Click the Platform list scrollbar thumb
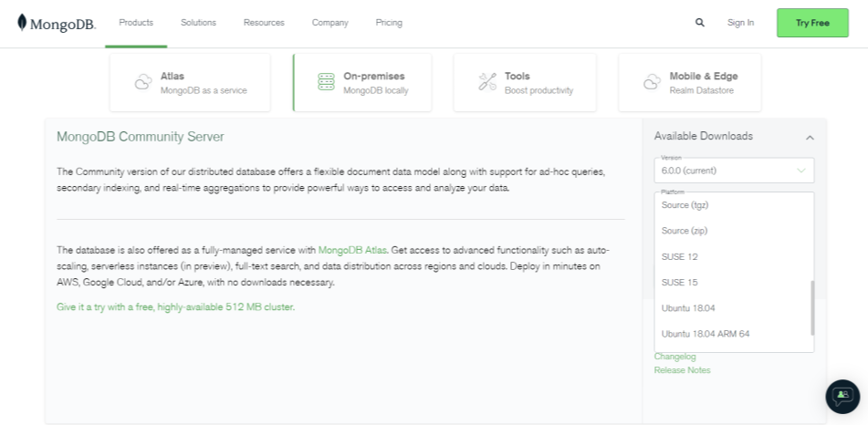The height and width of the screenshot is (425, 868). coord(812,307)
